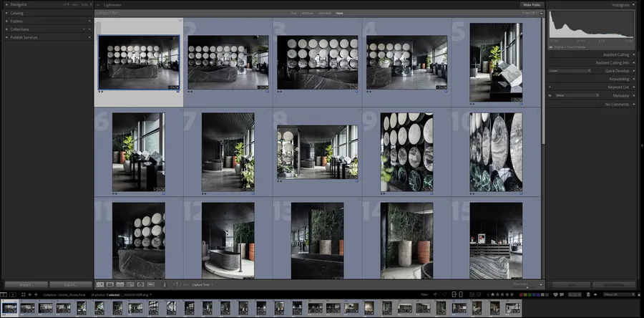Select the Painter spray can tool
The image size is (644, 318).
[x=165, y=284]
